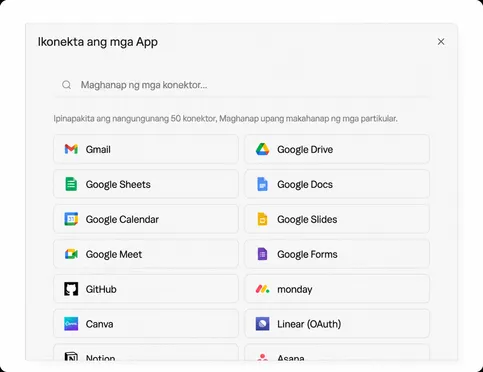Select the Google Docs label

point(305,184)
